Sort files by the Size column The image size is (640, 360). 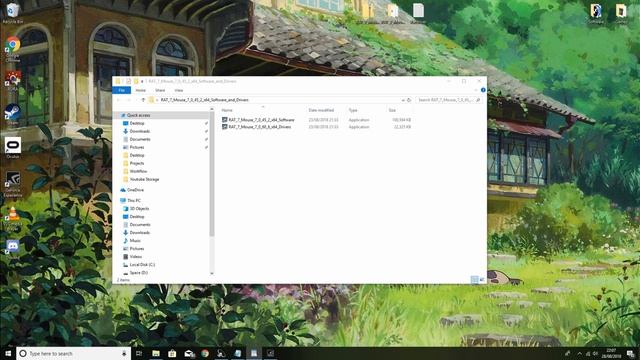pos(392,110)
